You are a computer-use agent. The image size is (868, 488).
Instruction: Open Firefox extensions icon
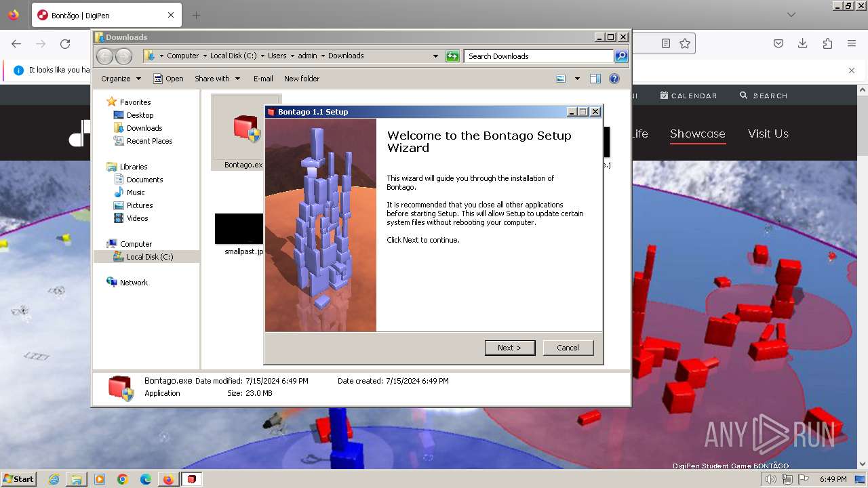(x=827, y=43)
